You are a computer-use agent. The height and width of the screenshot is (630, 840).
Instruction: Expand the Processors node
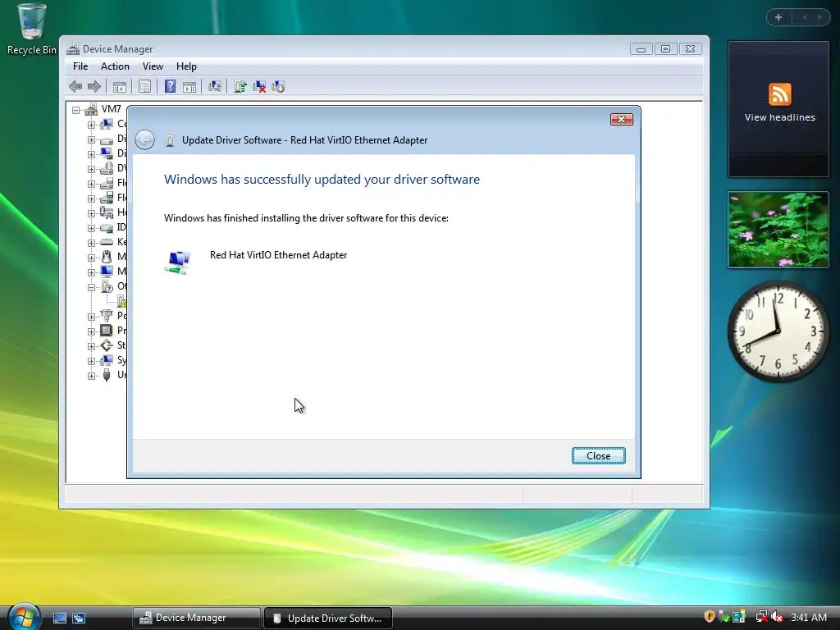(x=91, y=331)
